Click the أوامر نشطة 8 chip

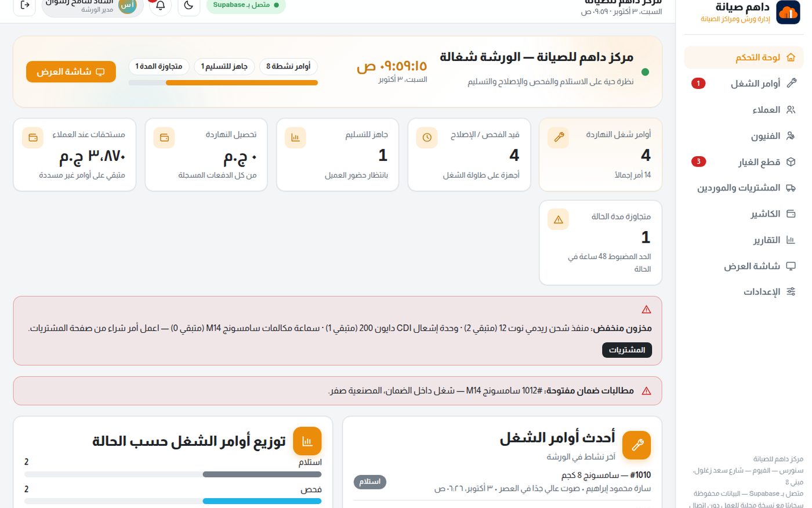click(288, 66)
